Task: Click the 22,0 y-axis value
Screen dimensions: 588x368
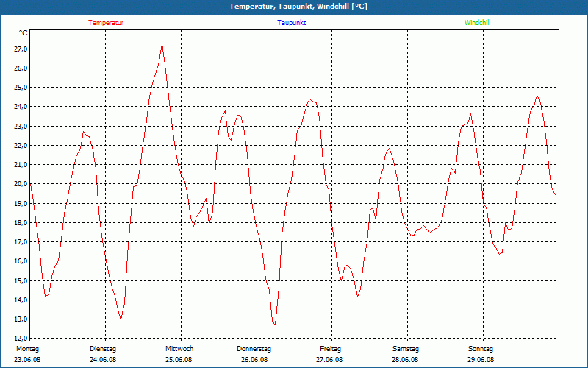Action: pyautogui.click(x=21, y=145)
